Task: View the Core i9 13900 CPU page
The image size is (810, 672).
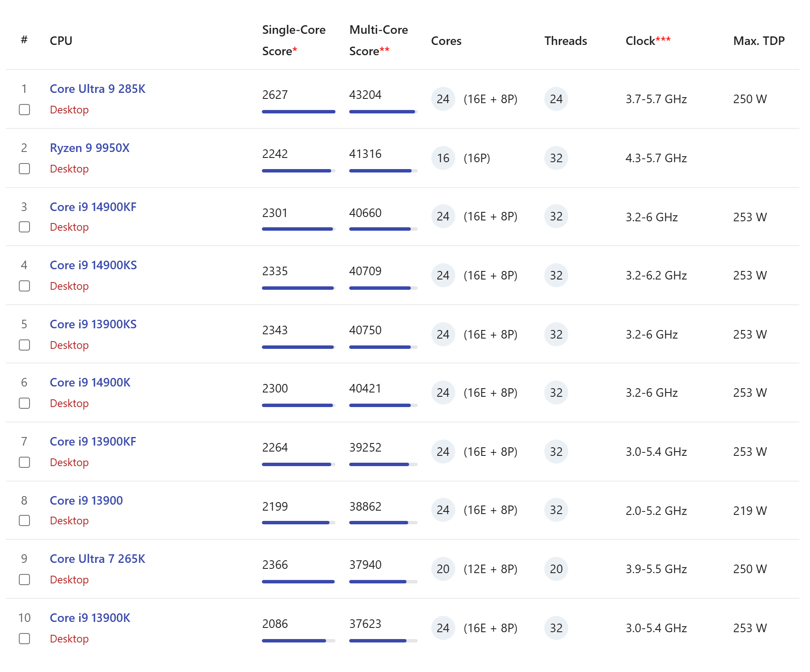Action: 86,500
